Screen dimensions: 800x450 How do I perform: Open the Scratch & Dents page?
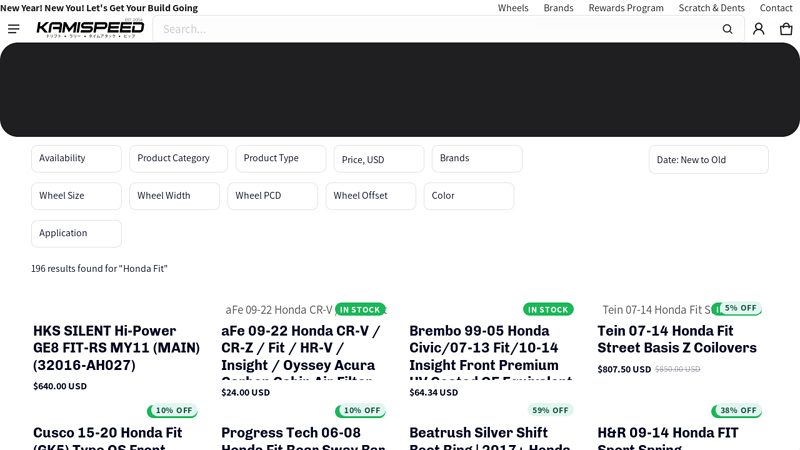pos(711,8)
